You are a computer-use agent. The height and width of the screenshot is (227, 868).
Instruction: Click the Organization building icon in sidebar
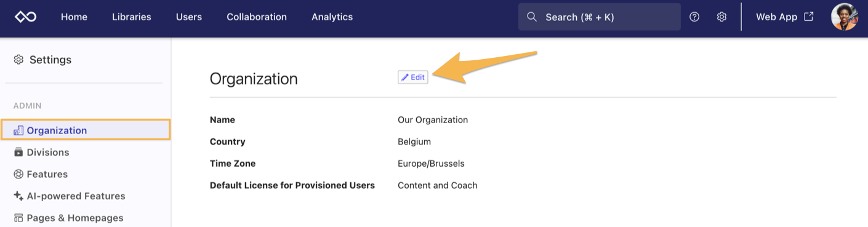coord(18,130)
